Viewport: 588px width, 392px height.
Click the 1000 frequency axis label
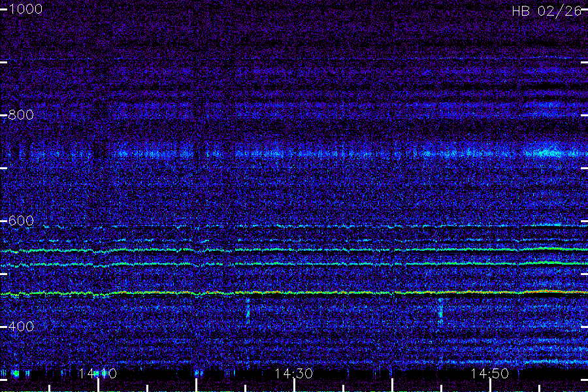pyautogui.click(x=25, y=9)
